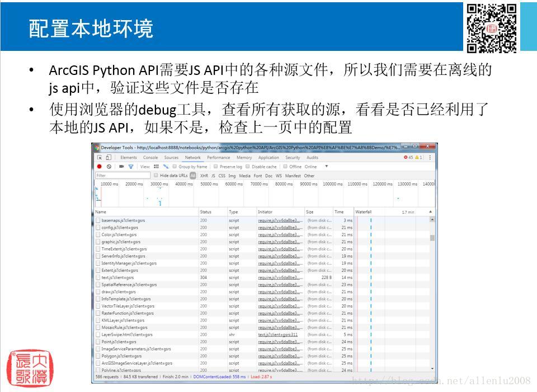Click the yellow warning count indicator
The width and height of the screenshot is (537, 392).
pyautogui.click(x=418, y=158)
